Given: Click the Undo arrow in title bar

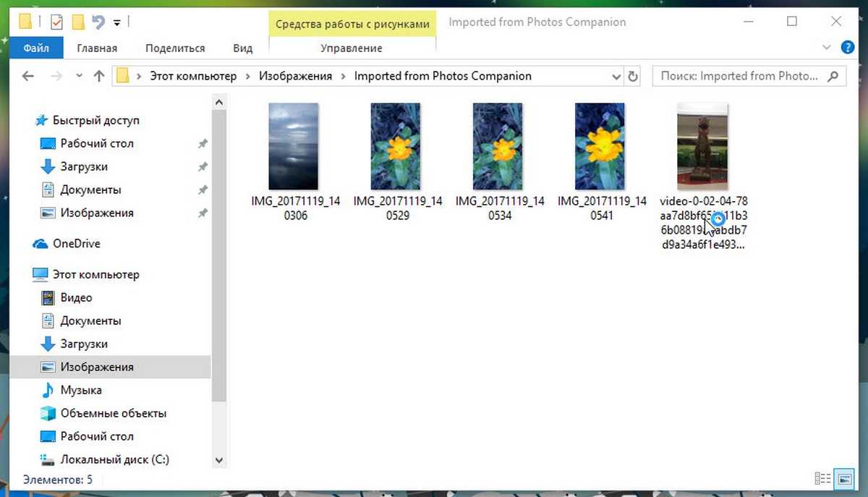Looking at the screenshot, I should click(x=99, y=22).
